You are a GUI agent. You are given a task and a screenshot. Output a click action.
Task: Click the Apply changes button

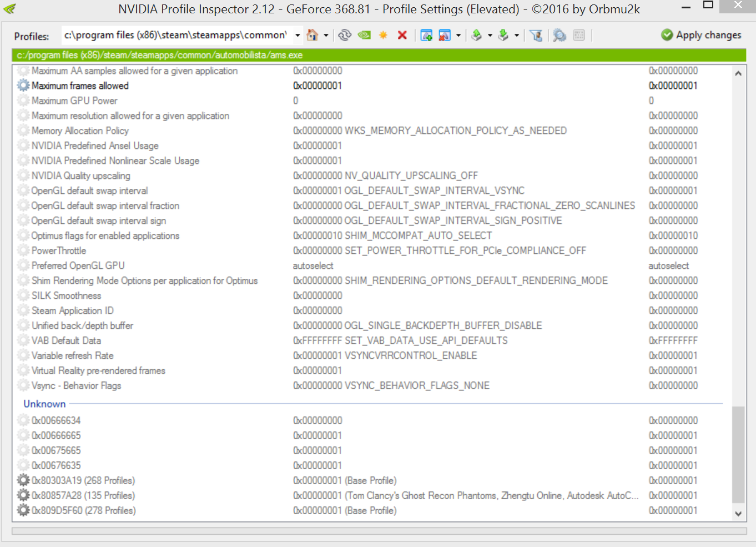[701, 35]
